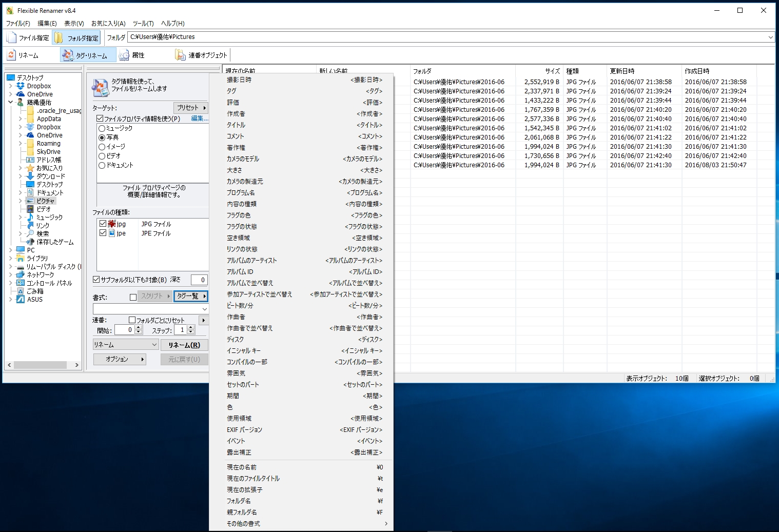
Task: Toggle サブフォルダ以下も対象(B) checkbox
Action: [x=96, y=280]
